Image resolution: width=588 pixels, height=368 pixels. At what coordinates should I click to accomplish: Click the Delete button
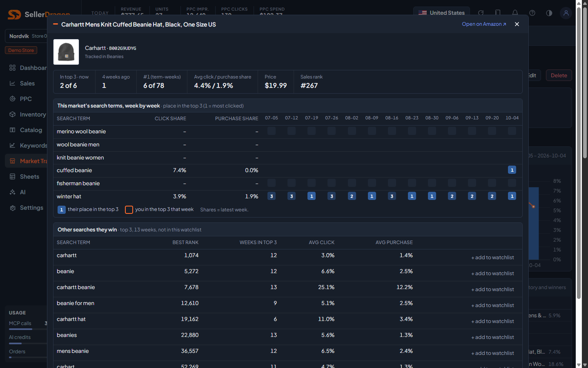tap(559, 75)
